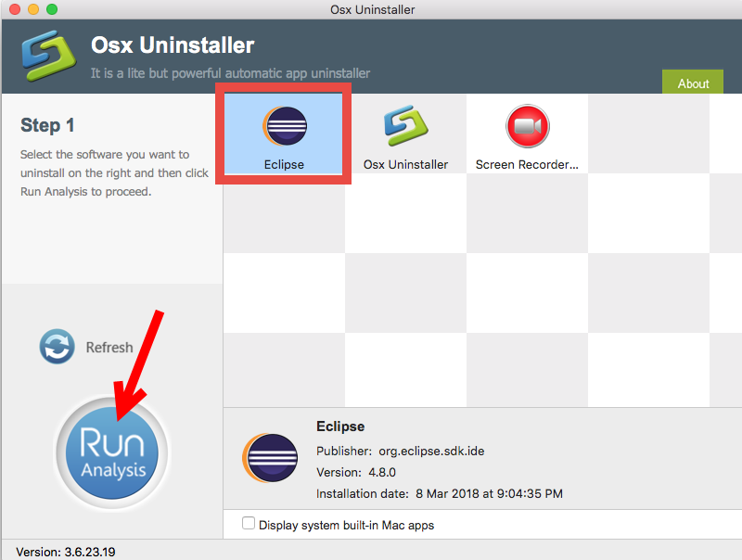Image resolution: width=742 pixels, height=560 pixels.
Task: Click the red Screen Recorder camera icon
Action: click(526, 128)
